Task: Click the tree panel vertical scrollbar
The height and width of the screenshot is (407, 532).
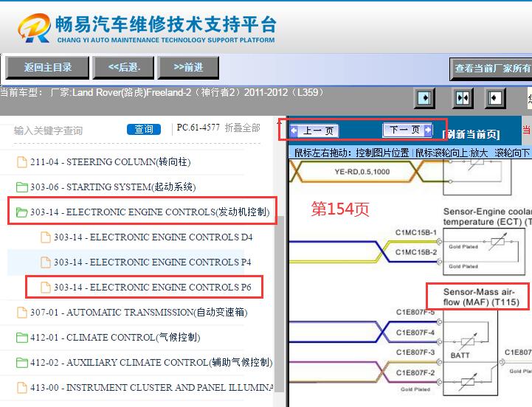Action: (280, 304)
